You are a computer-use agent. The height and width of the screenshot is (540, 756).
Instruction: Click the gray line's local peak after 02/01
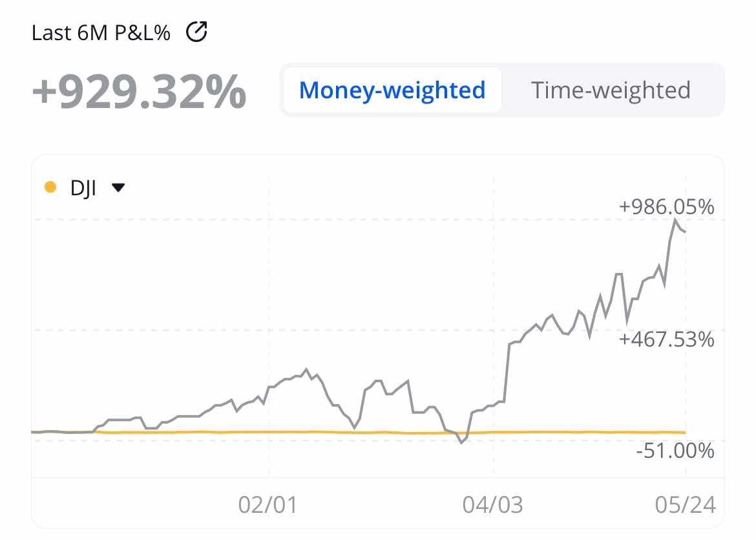click(306, 369)
